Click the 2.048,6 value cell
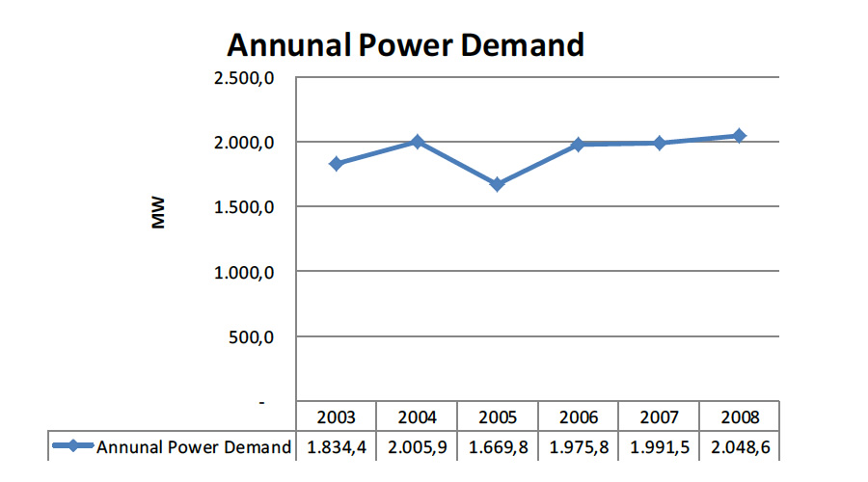This screenshot has height=482, width=868. pos(739,447)
